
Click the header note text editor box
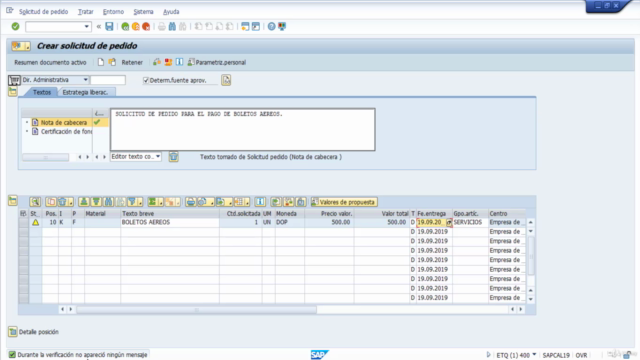242,130
